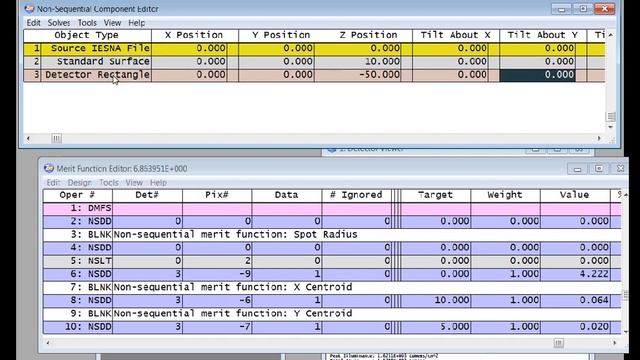Click Pix# value -6 in row 8
The width and height of the screenshot is (640, 360).
coord(217,300)
